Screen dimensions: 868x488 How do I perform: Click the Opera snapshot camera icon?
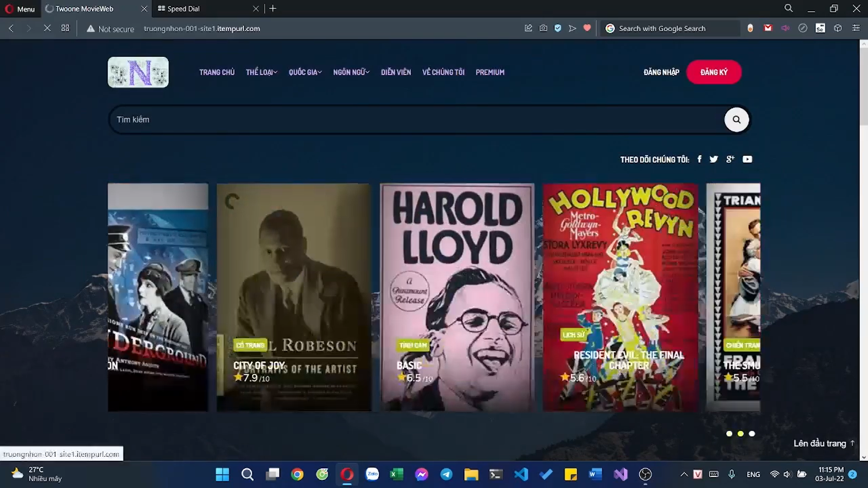click(x=543, y=28)
